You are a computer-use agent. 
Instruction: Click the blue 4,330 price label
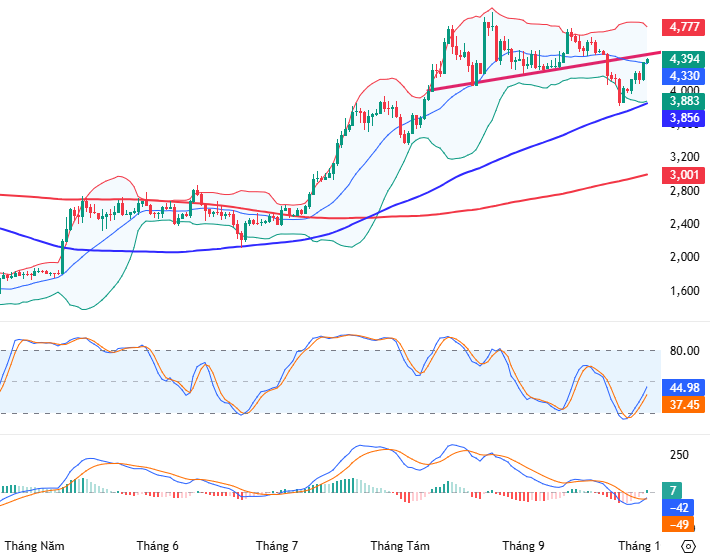(x=684, y=76)
